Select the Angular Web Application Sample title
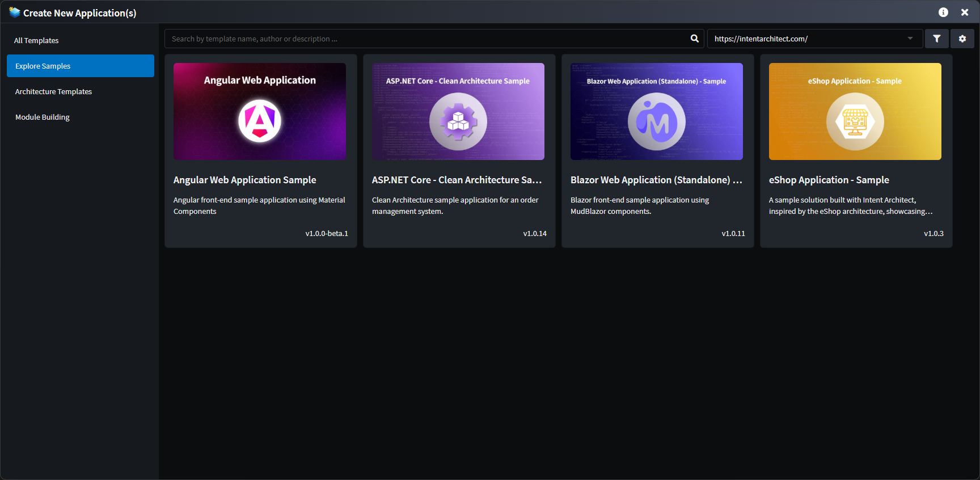Image resolution: width=980 pixels, height=480 pixels. 245,180
